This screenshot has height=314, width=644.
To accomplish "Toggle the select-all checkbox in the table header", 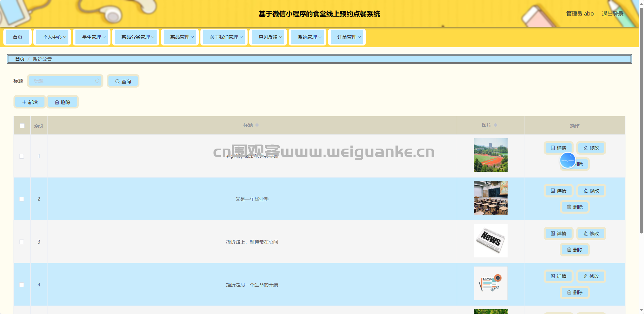I will click(22, 126).
